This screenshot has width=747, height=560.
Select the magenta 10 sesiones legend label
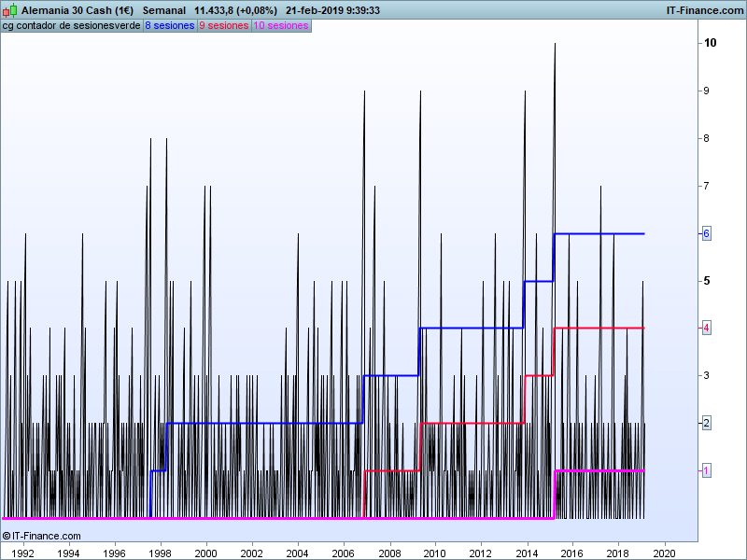280,25
